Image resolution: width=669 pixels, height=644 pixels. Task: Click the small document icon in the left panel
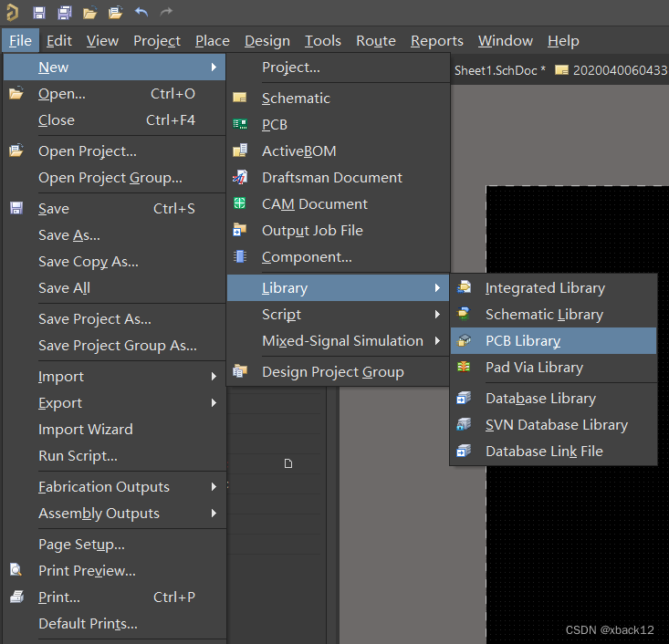(288, 463)
